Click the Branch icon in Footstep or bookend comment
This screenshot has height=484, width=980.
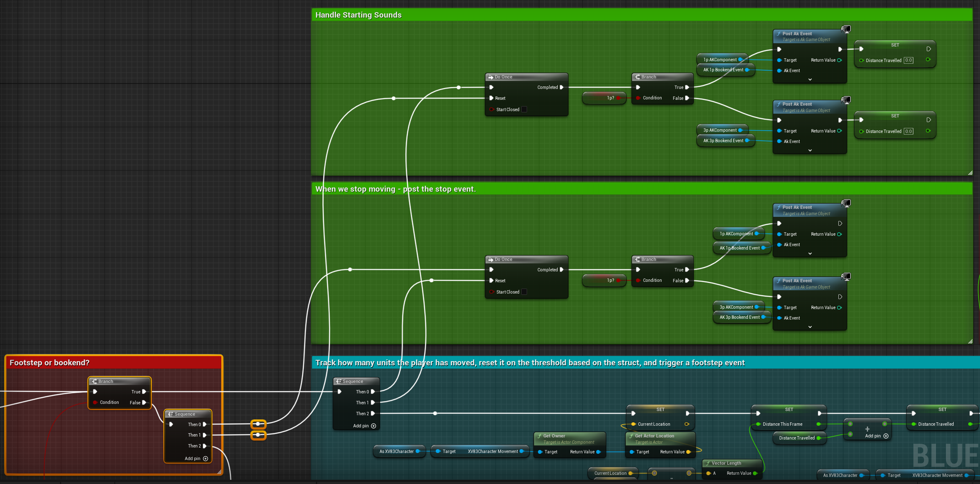(94, 381)
